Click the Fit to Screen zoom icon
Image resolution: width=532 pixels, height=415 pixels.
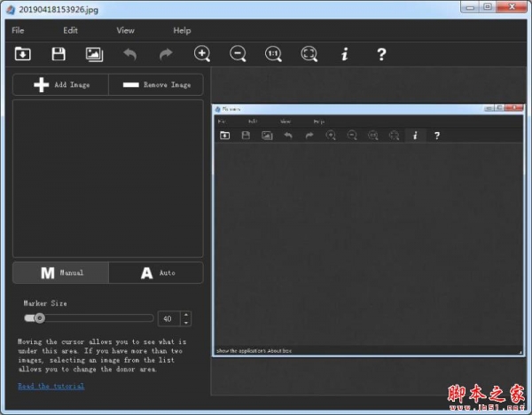coord(309,54)
